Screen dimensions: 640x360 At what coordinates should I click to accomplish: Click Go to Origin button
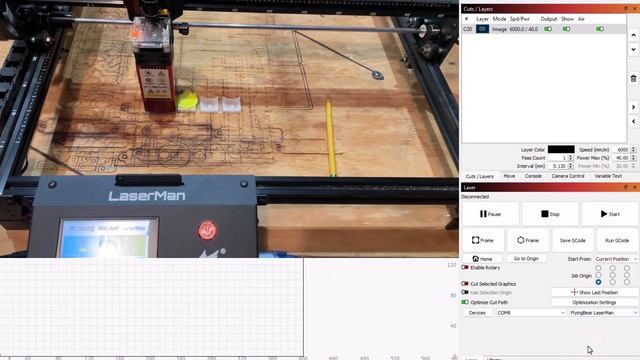coord(527,258)
